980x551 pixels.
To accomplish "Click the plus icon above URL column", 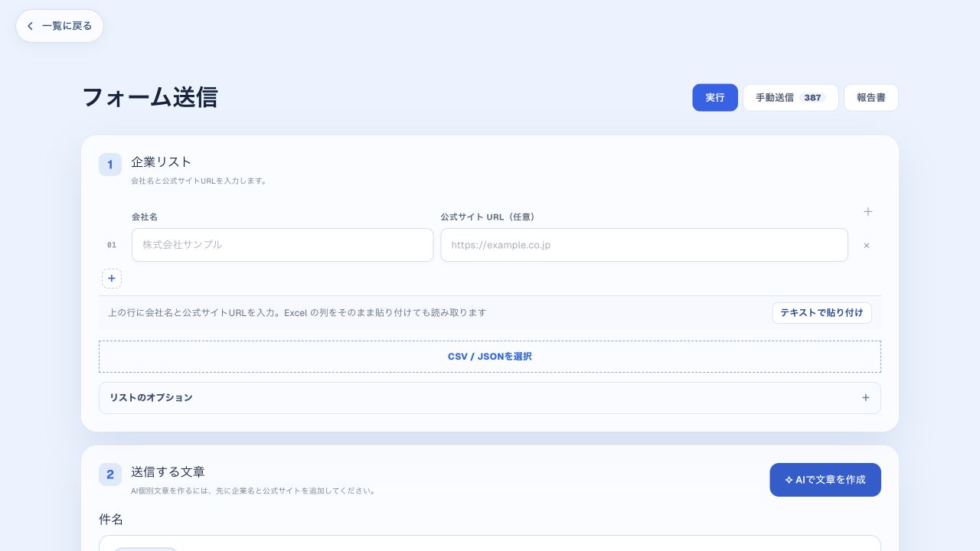I will point(867,211).
